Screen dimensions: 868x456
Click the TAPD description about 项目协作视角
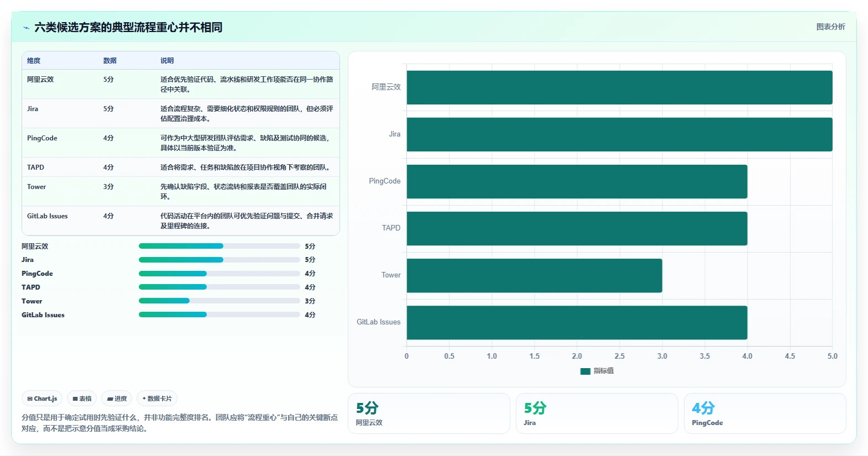[246, 167]
